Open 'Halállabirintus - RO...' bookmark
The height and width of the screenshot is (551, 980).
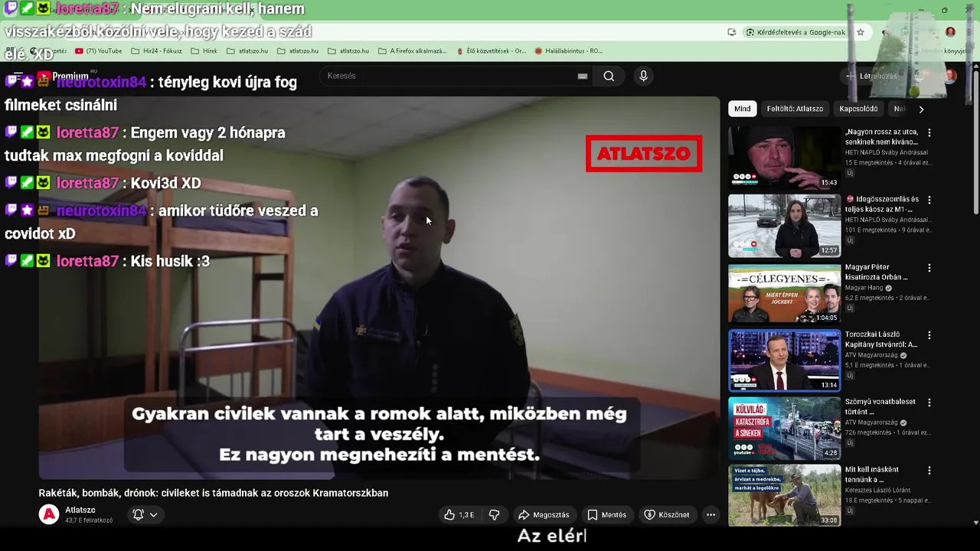point(569,51)
